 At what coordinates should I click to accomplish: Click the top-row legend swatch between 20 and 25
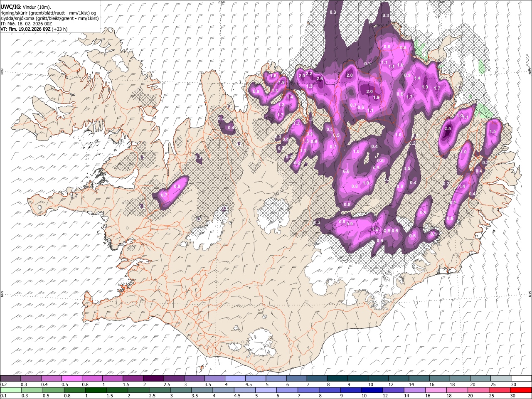(480, 379)
